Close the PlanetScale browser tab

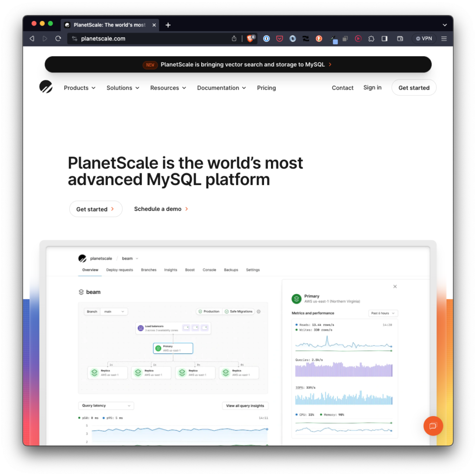[x=154, y=25]
